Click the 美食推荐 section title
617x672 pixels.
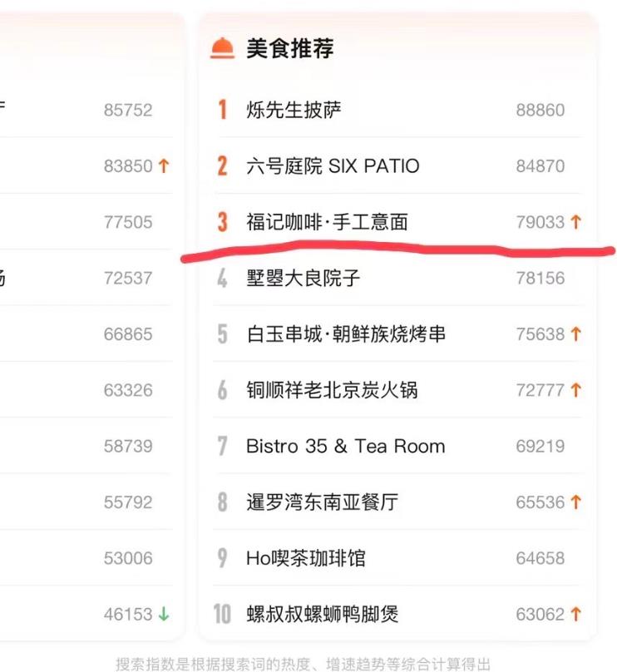point(289,48)
